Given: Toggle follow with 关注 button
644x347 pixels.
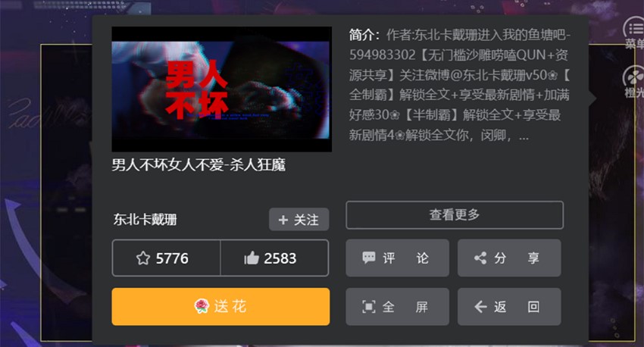Looking at the screenshot, I should [299, 220].
